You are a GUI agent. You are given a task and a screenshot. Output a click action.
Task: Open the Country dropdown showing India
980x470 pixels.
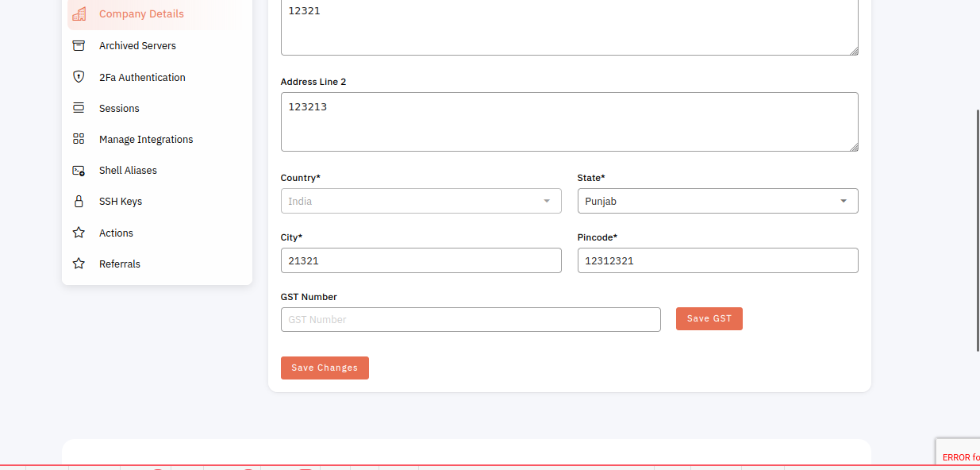pyautogui.click(x=421, y=201)
